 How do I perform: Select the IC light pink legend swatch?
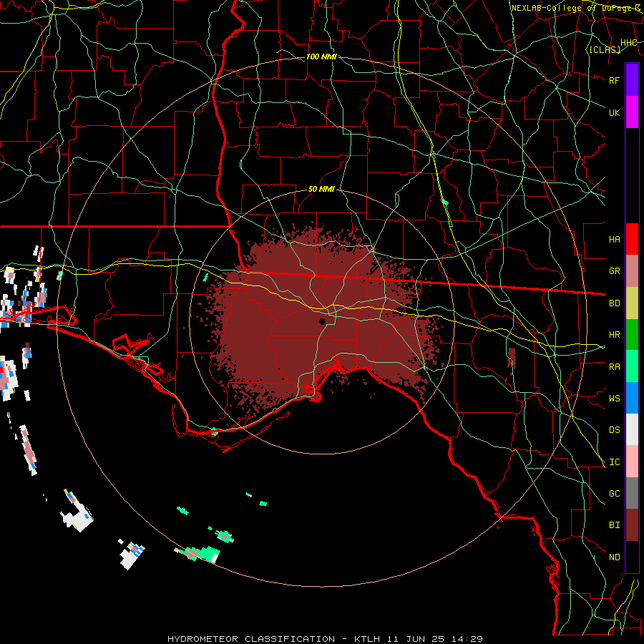(632, 462)
